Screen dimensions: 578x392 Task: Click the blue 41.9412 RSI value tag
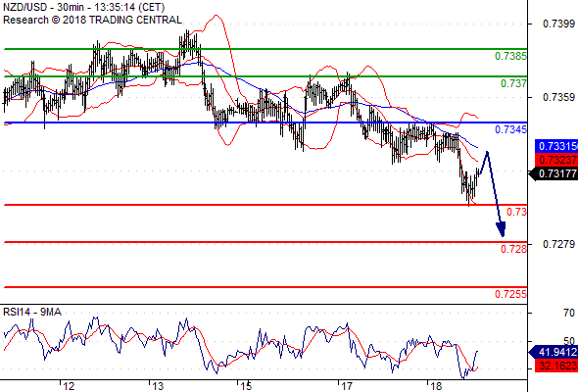click(x=554, y=352)
